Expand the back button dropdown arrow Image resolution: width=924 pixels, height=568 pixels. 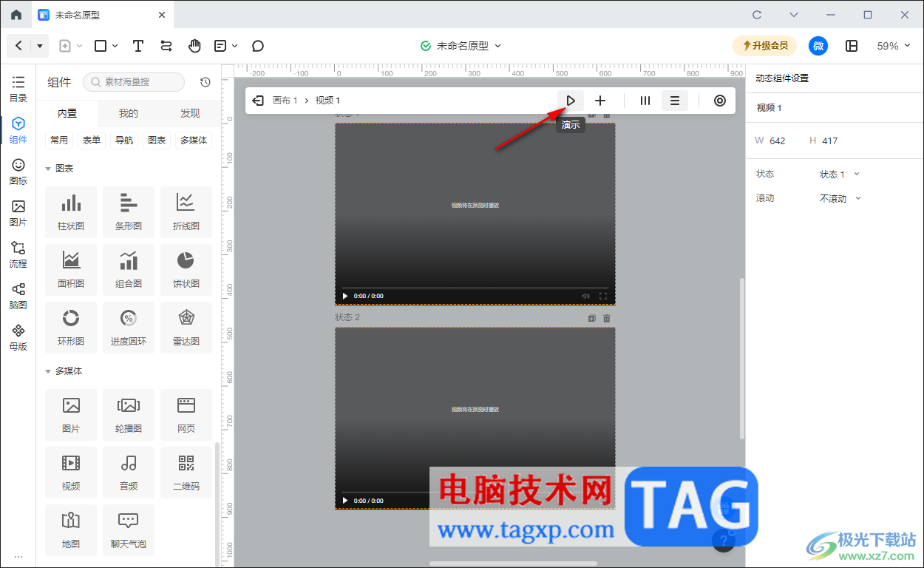pyautogui.click(x=40, y=46)
